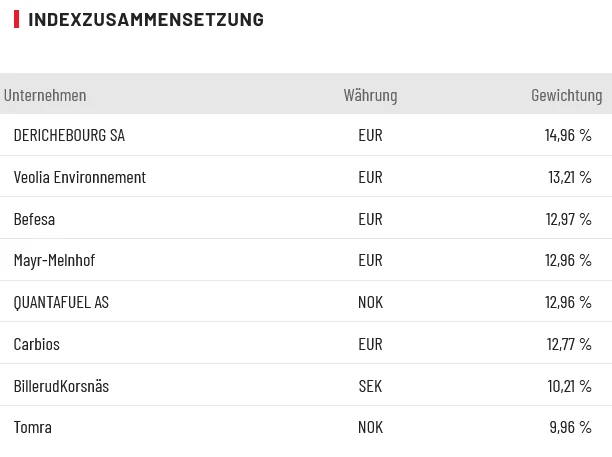Screen dimensions: 612x457
Task: Select the BillerudKorsnäs company entry
Action: (61, 386)
